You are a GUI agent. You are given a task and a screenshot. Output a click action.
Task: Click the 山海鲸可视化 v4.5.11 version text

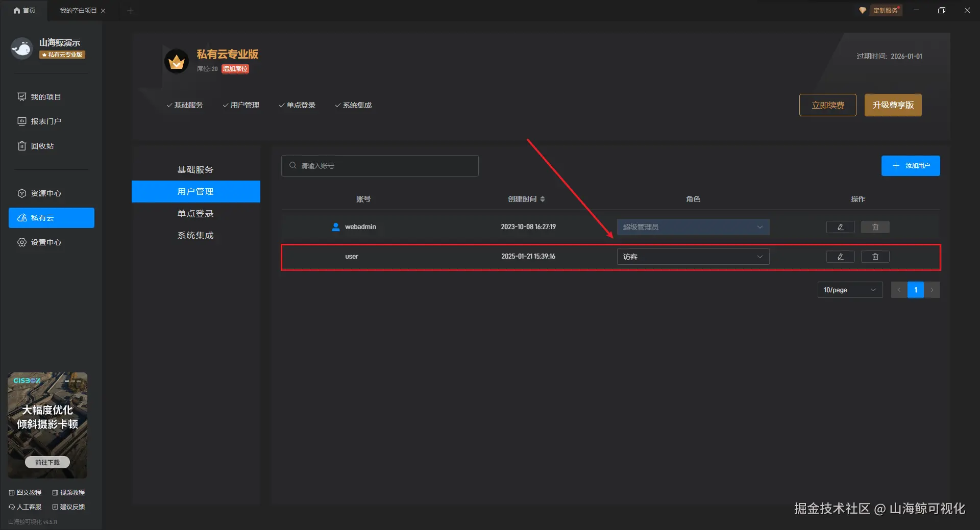pyautogui.click(x=33, y=522)
